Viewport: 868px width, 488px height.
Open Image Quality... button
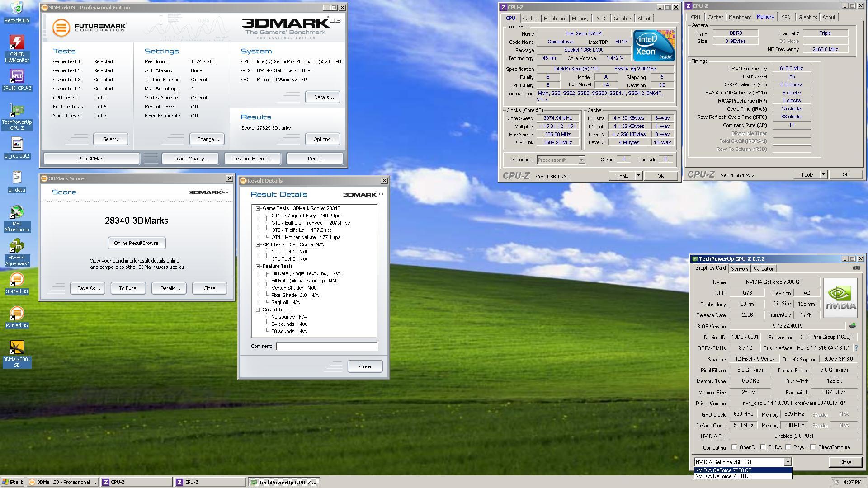click(191, 159)
